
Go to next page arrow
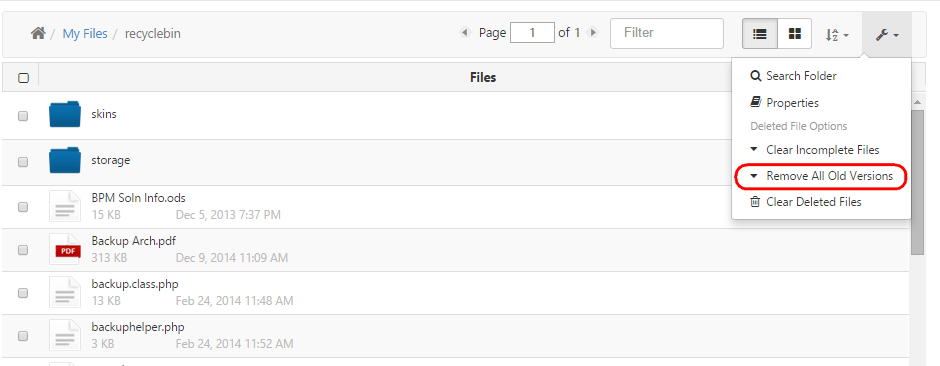(x=593, y=33)
